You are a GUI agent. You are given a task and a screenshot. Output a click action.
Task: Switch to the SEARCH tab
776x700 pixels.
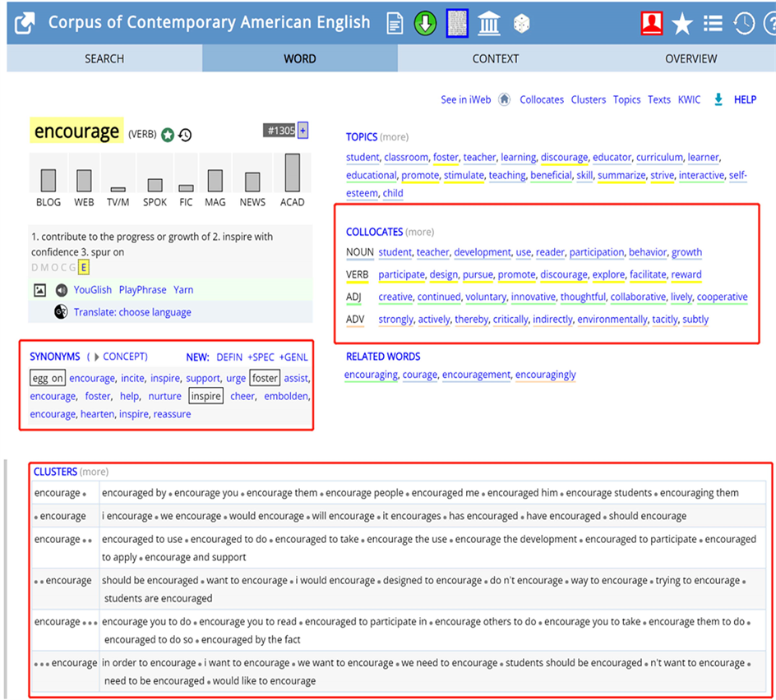pos(104,58)
